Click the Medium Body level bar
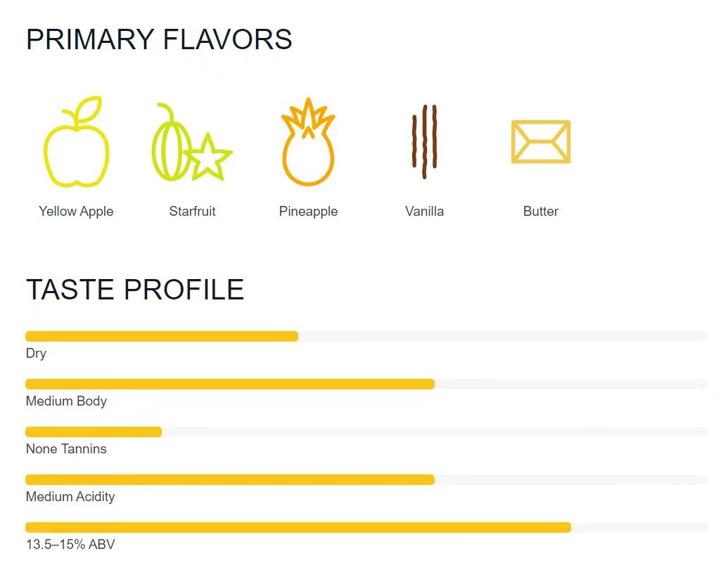Viewport: 728px width, 582px height. pos(366,384)
